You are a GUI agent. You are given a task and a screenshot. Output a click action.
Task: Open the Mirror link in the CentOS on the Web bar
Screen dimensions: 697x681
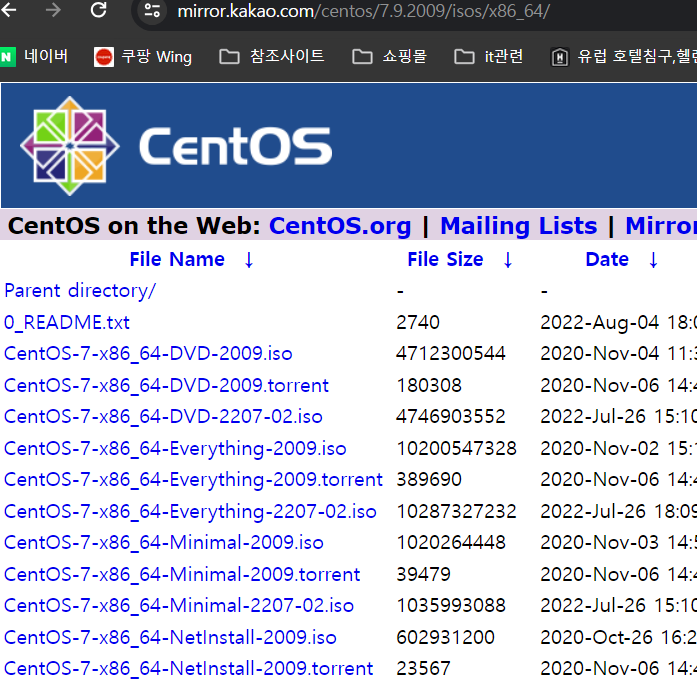661,226
